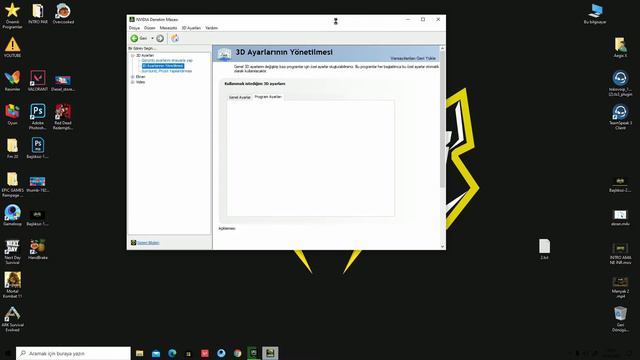Open the Sistem Bilgileri link

[148, 243]
